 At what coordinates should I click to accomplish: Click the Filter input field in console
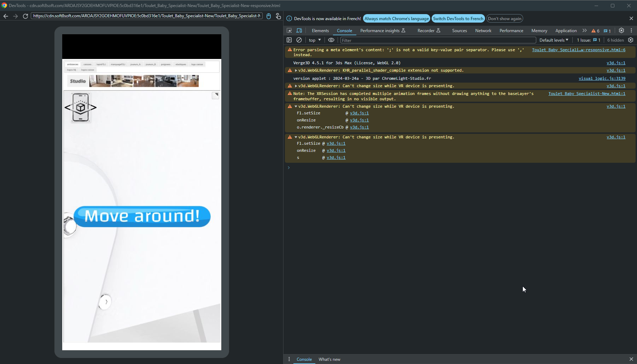(438, 40)
